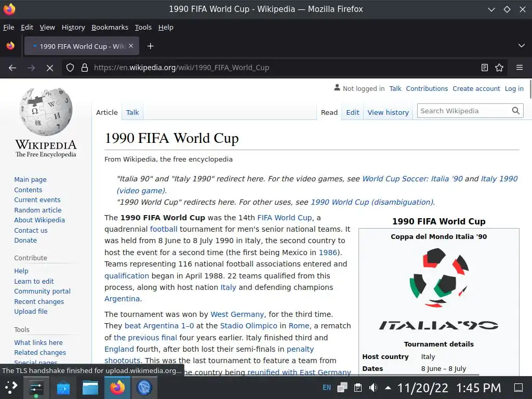532x399 pixels.
Task: Open What links here tool link
Action: pyautogui.click(x=38, y=343)
